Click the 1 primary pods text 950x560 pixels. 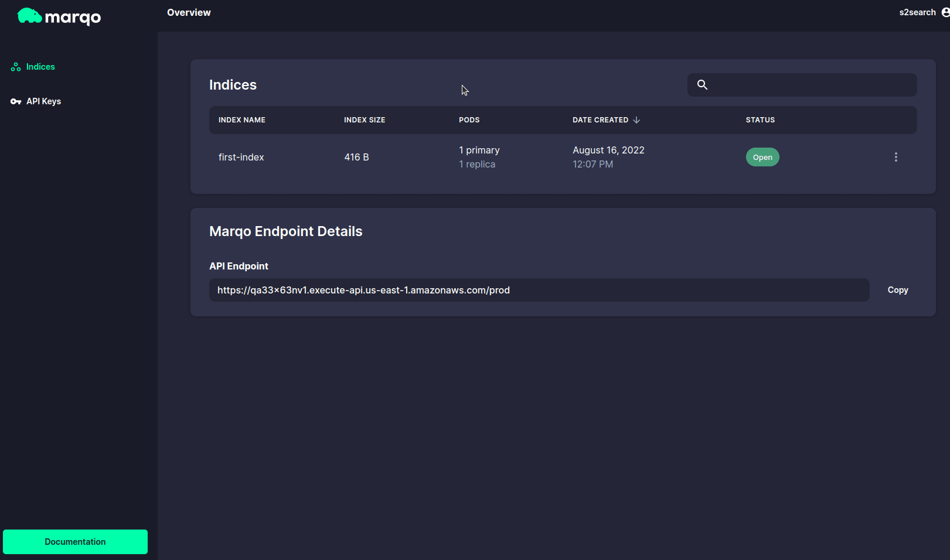[479, 150]
